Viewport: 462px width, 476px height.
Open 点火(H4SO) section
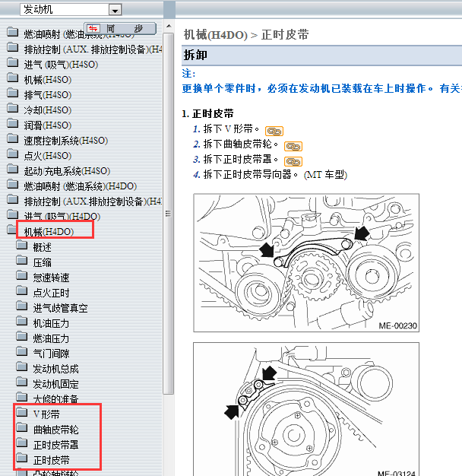coord(48,156)
